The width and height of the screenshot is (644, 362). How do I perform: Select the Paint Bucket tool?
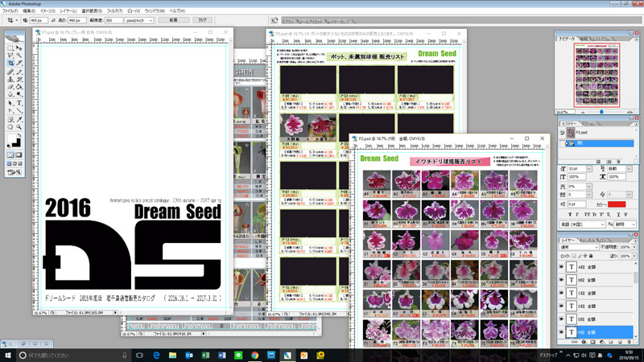coord(19,87)
